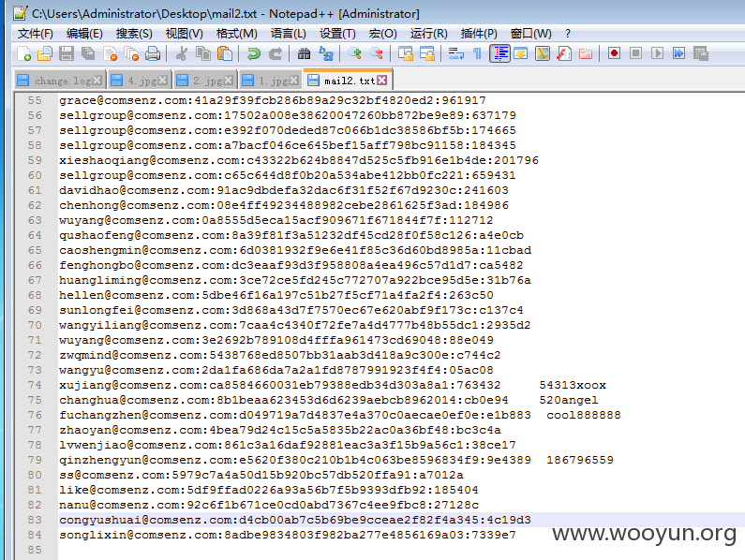The image size is (745, 560).
Task: Switch to the 4.jpg tab
Action: (142, 81)
